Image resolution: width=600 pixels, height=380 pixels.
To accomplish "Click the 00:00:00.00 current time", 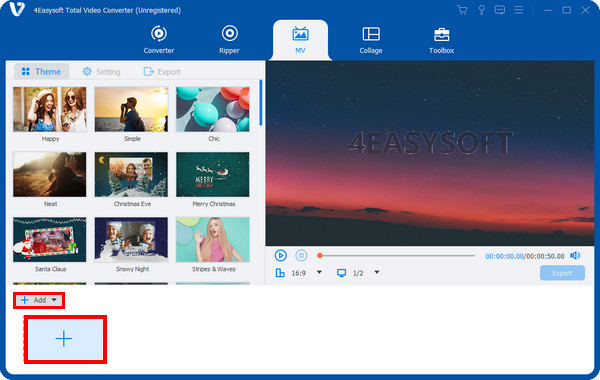I will (504, 256).
